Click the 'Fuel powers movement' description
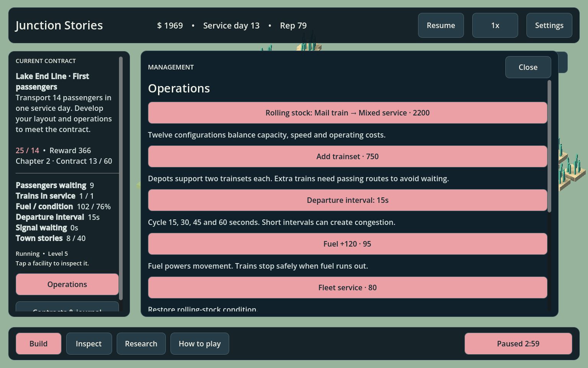The height and width of the screenshot is (368, 588). click(258, 266)
